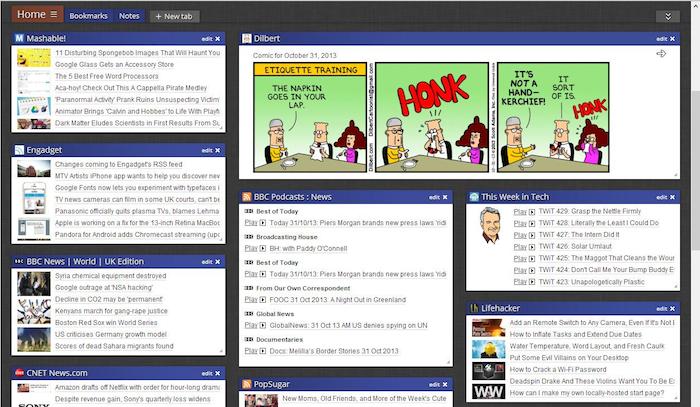700x407 pixels.
Task: Open 'Google Glass Gets an Accessory Store'
Action: [x=114, y=65]
